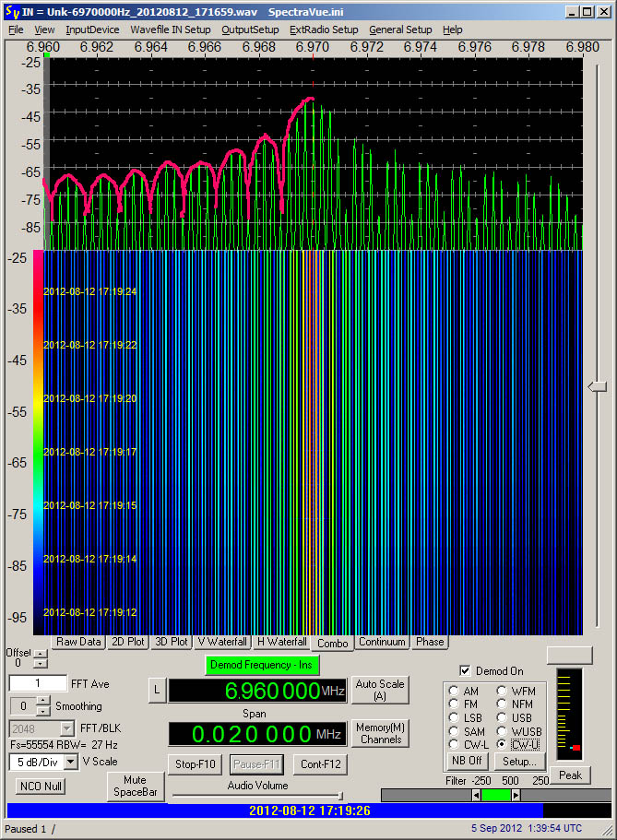This screenshot has width=617, height=840.
Task: Toggle the NB Off button
Action: [467, 761]
